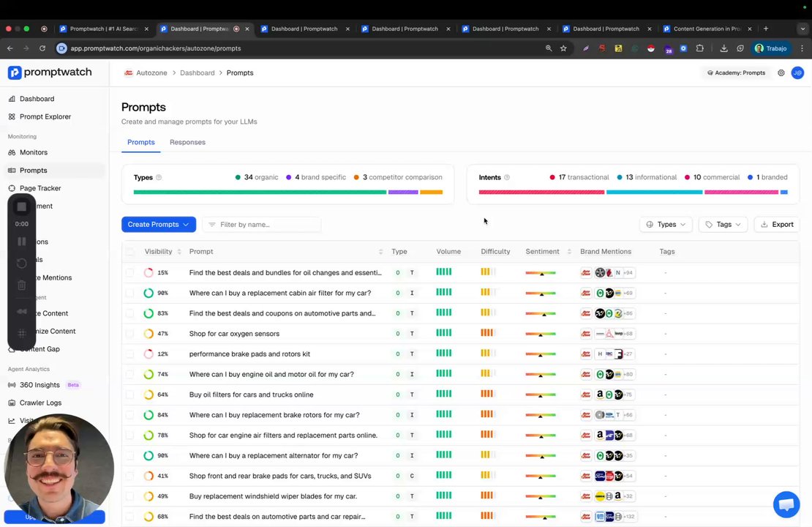
Task: Open 'Shop for car oxygen sensors' prompt
Action: point(234,334)
